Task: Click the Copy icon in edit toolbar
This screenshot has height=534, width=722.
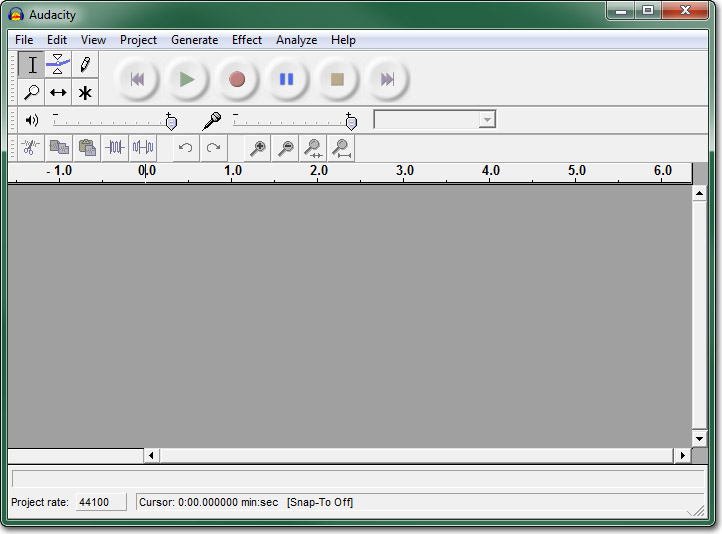Action: (59, 148)
